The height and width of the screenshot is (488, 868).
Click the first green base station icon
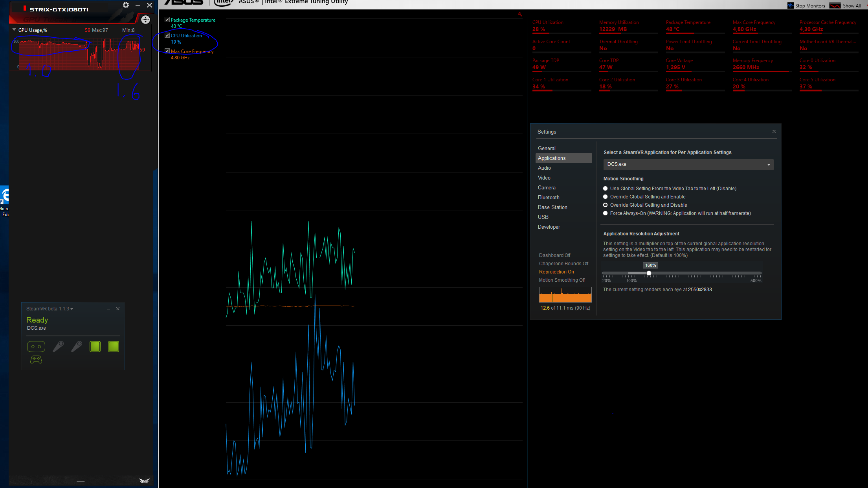(95, 347)
